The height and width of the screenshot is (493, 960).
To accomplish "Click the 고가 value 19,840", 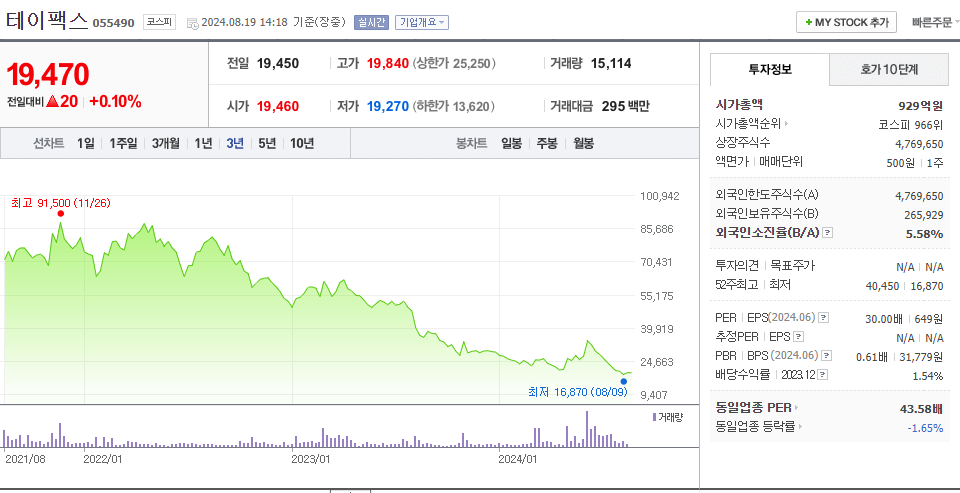I will pos(388,63).
